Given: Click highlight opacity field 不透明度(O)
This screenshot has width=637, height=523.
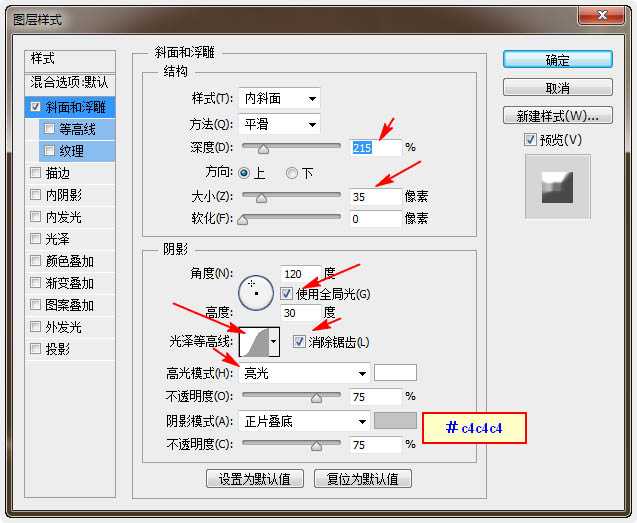Looking at the screenshot, I should 375,397.
